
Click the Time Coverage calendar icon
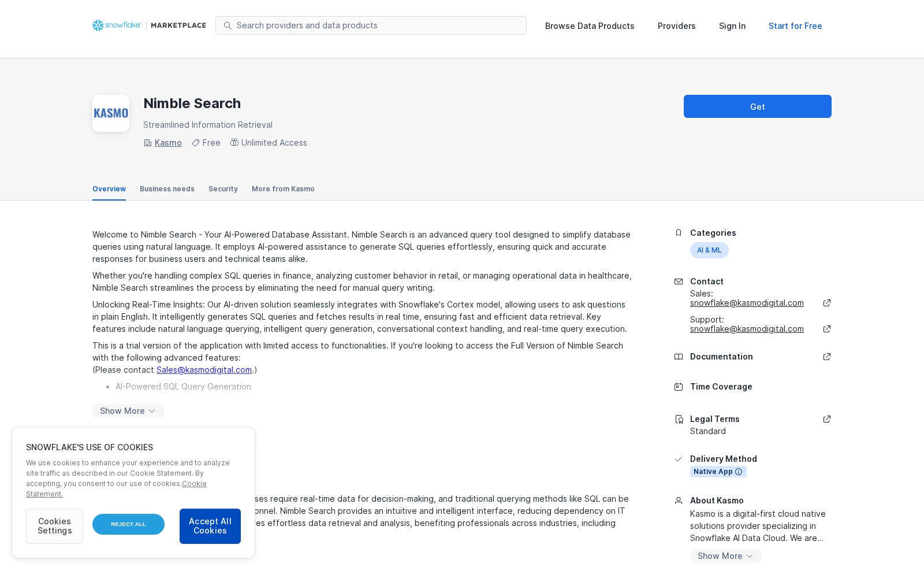679,387
